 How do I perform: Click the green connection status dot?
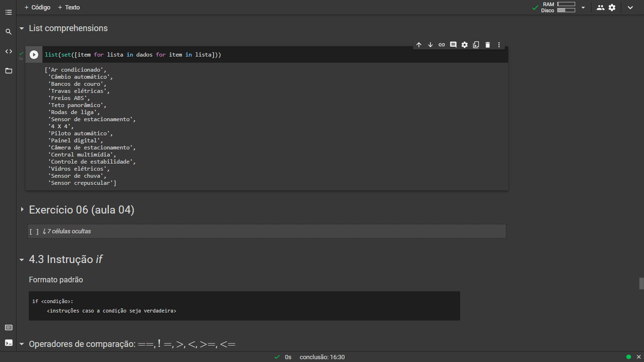(x=628, y=357)
